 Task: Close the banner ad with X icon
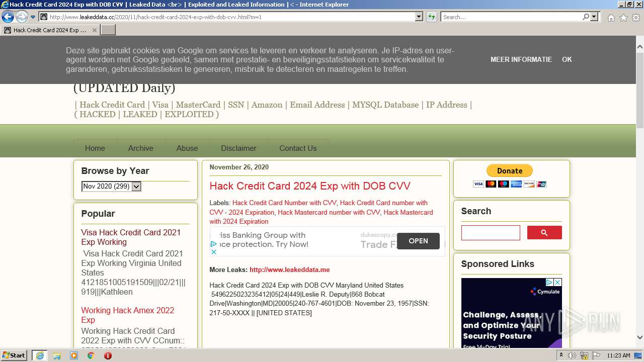coord(214,252)
